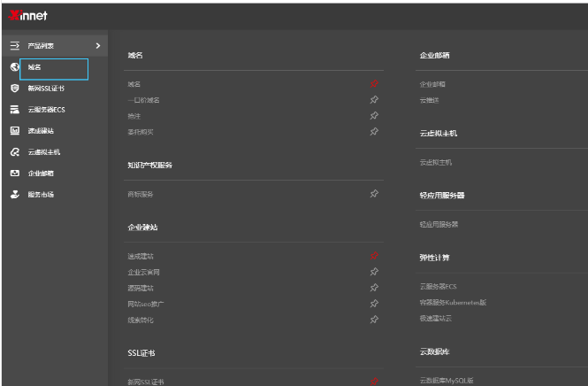Open the 商标服务 product link
588x386 pixels.
141,195
